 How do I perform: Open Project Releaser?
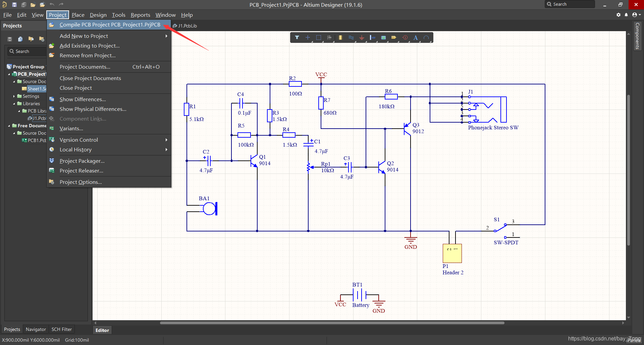point(109,170)
